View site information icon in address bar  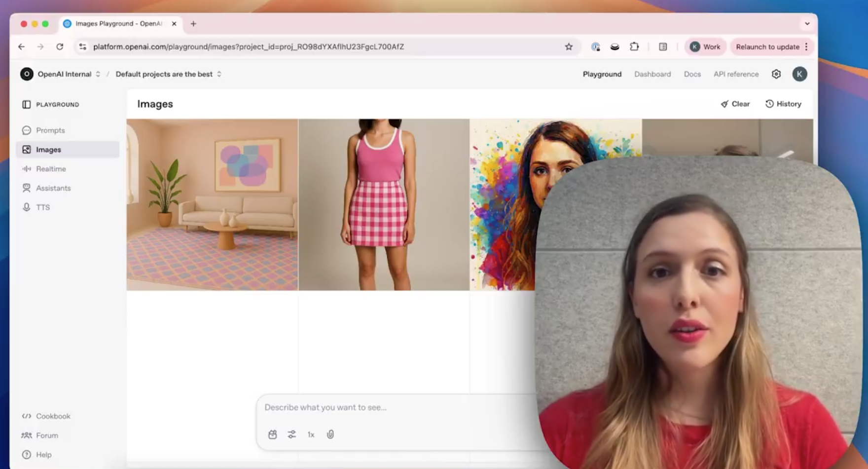click(x=82, y=47)
